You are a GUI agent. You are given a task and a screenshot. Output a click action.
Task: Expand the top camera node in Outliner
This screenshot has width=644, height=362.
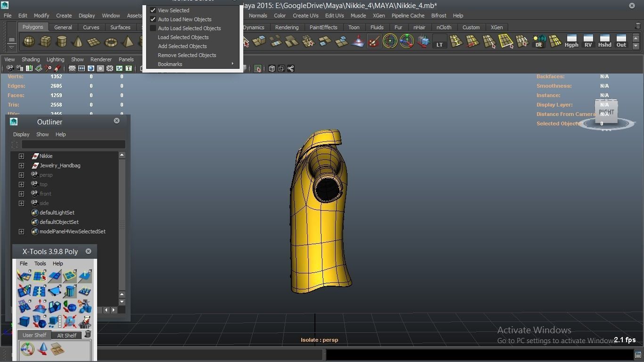[21, 184]
